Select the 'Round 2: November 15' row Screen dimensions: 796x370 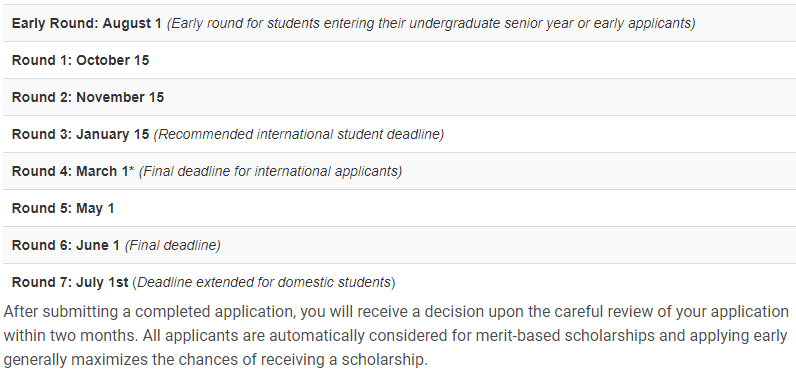(399, 97)
